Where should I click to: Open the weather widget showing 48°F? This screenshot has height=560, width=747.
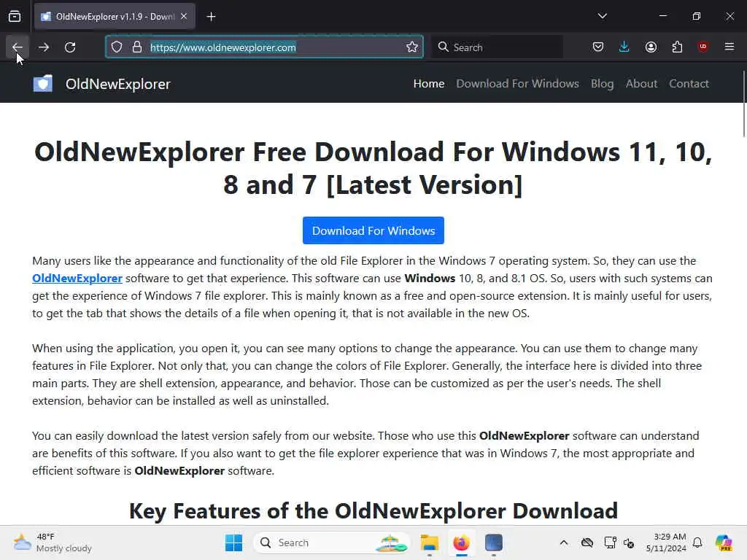[x=53, y=542]
